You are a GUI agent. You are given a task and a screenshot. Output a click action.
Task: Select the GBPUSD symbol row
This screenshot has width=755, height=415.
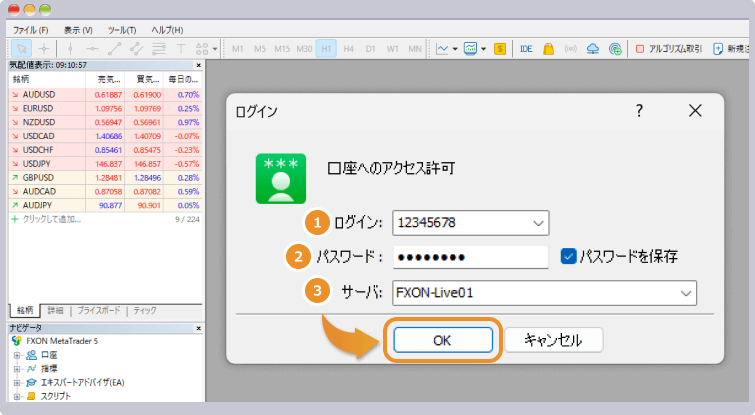point(105,178)
